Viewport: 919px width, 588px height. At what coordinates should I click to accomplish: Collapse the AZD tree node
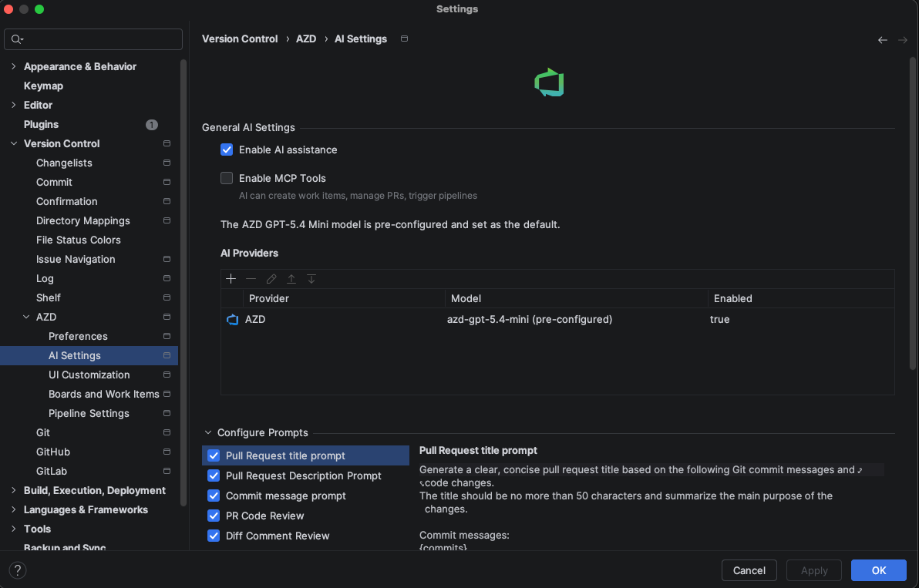coord(25,317)
